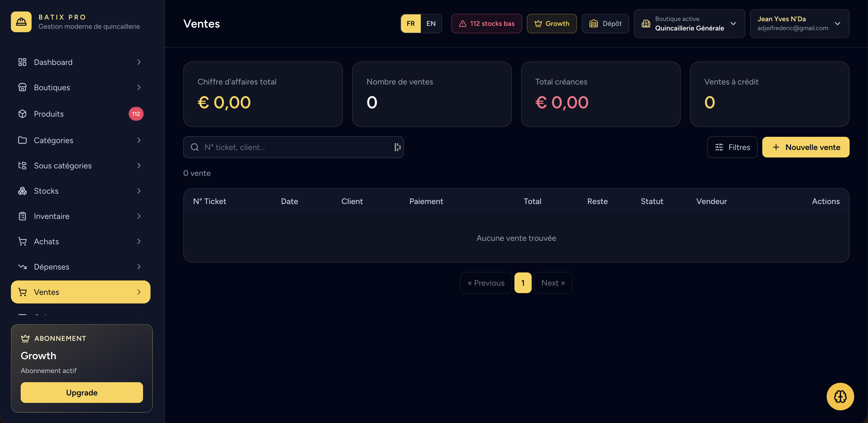
Task: Open the Boutique active dropdown
Action: point(689,24)
